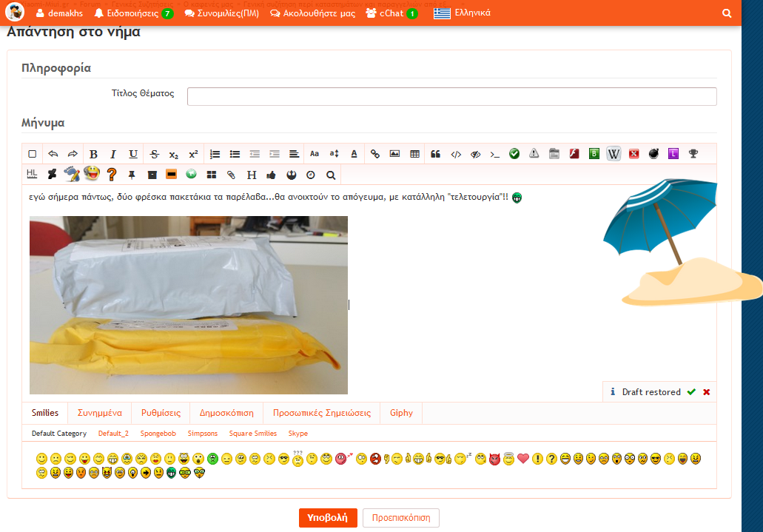
Task: Click the bomb toolbar icon
Action: pyautogui.click(x=653, y=154)
